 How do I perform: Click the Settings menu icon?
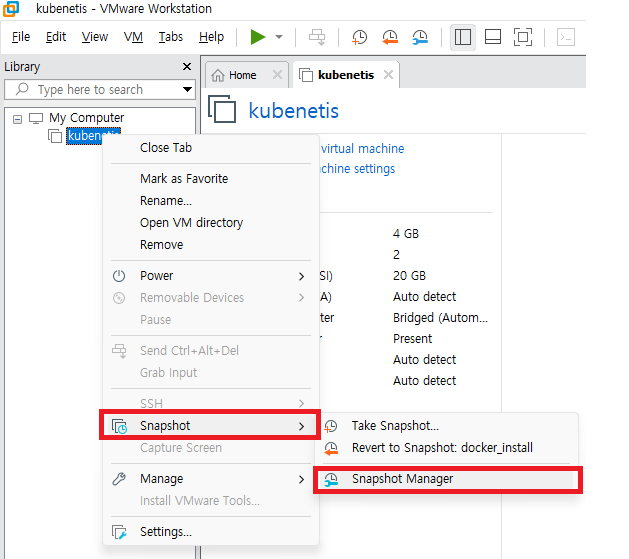(119, 532)
